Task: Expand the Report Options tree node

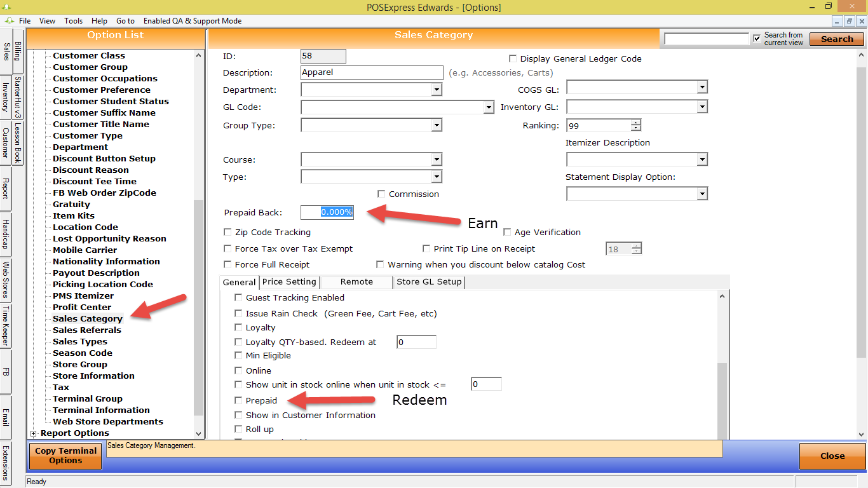Action: [x=33, y=433]
